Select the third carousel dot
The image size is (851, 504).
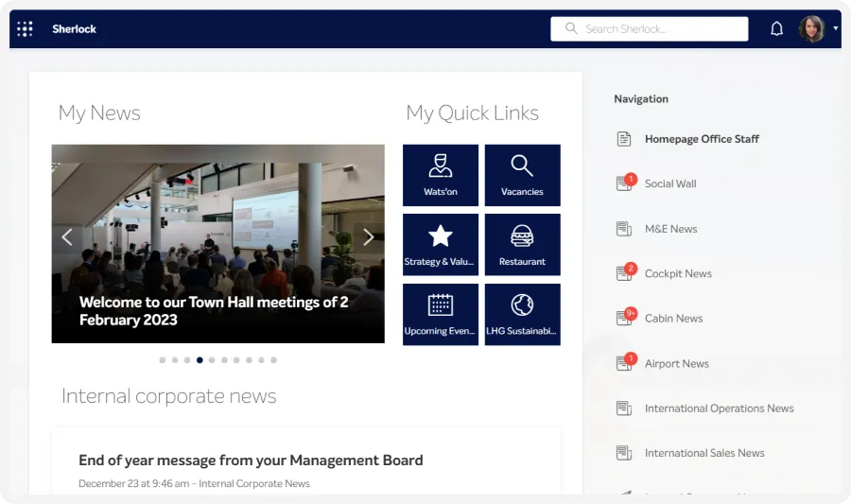point(187,360)
